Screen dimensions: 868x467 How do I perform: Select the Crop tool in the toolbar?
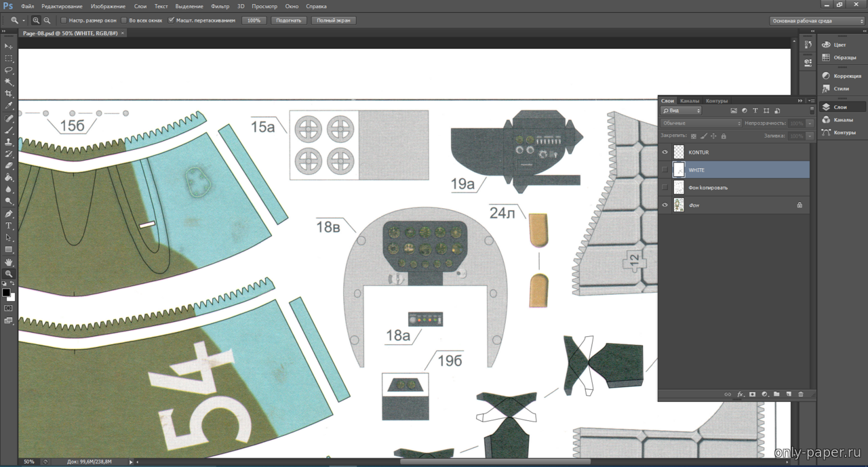coord(9,94)
